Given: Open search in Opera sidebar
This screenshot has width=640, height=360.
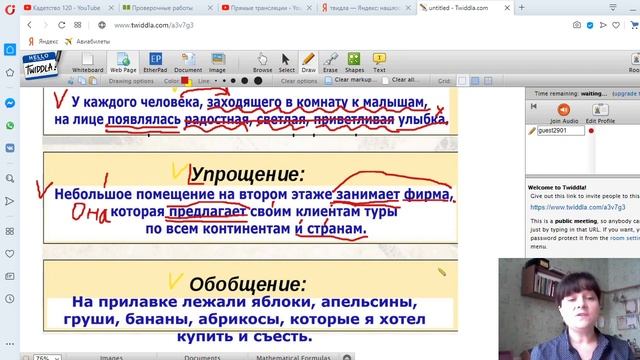Looking at the screenshot, I should tap(10, 178).
